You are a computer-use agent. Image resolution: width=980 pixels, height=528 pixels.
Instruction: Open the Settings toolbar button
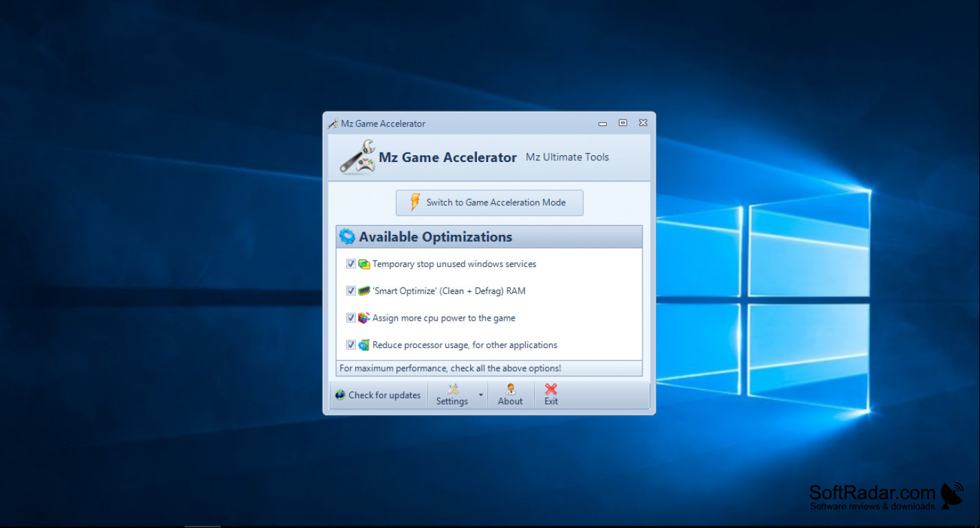tap(452, 395)
